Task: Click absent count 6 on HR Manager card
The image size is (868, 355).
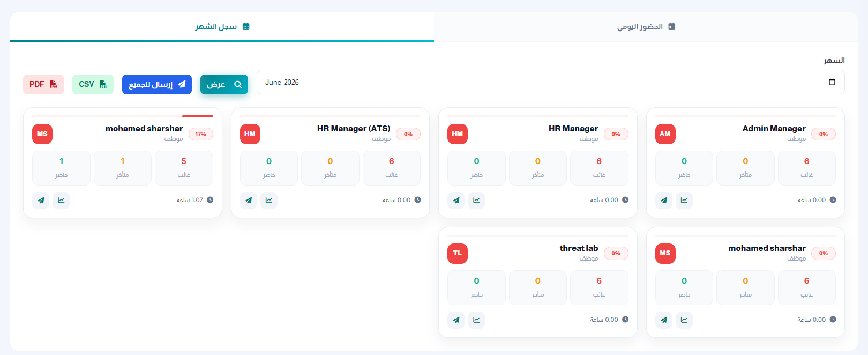Action: tap(599, 161)
